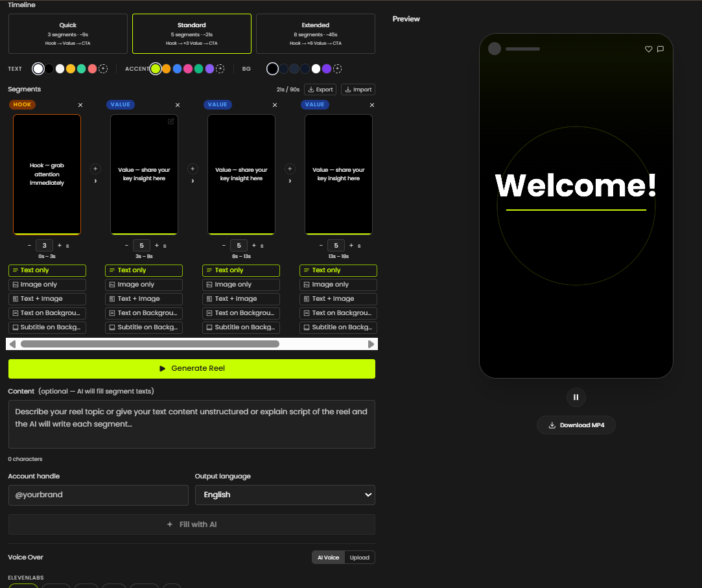Viewport: 702px width, 588px height.
Task: Pick the blue accent color swatch
Action: tap(178, 69)
